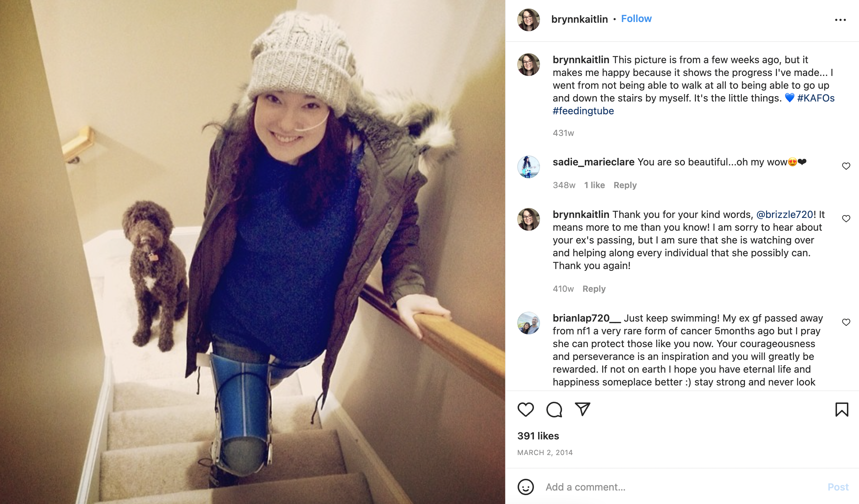Image resolution: width=859 pixels, height=504 pixels.
Task: Open brianlap720__ username link
Action: tap(587, 318)
